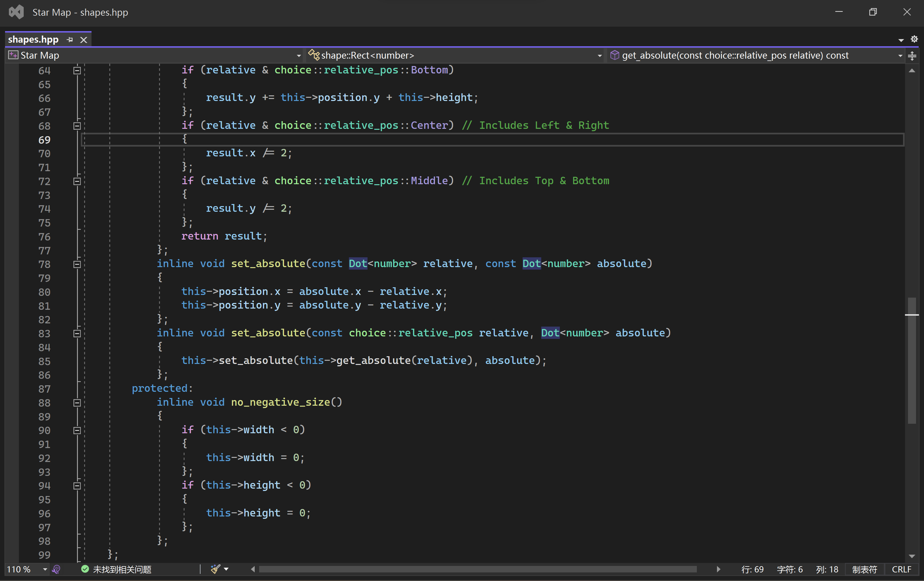This screenshot has height=581, width=924.
Task: Click the CRLF line ending indicator
Action: (x=901, y=569)
